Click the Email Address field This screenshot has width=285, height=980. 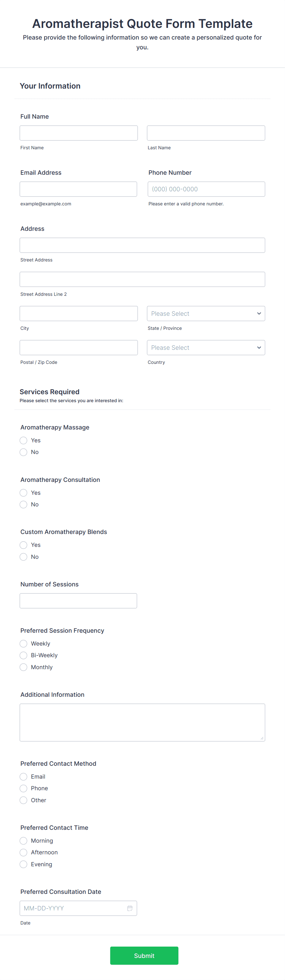[78, 189]
